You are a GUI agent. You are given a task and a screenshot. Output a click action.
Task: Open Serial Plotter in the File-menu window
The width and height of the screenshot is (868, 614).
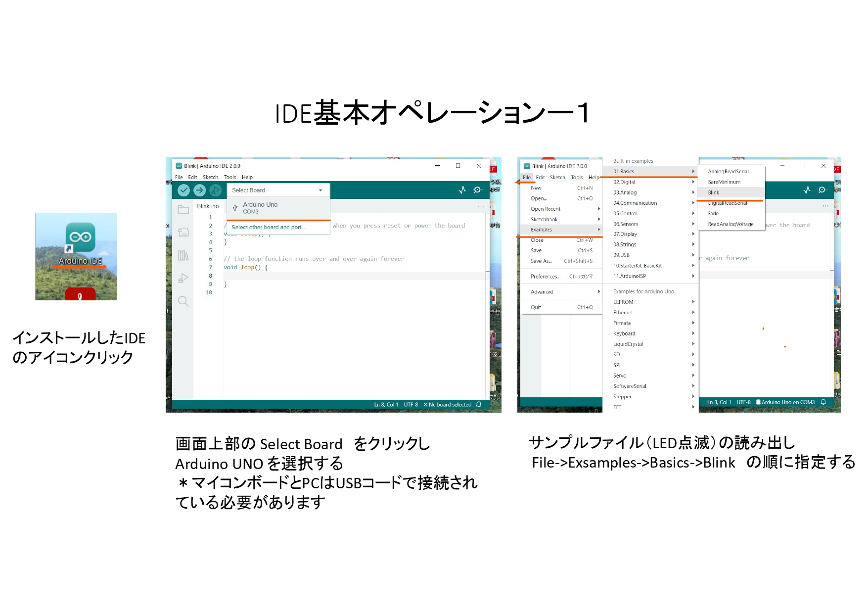tap(807, 190)
